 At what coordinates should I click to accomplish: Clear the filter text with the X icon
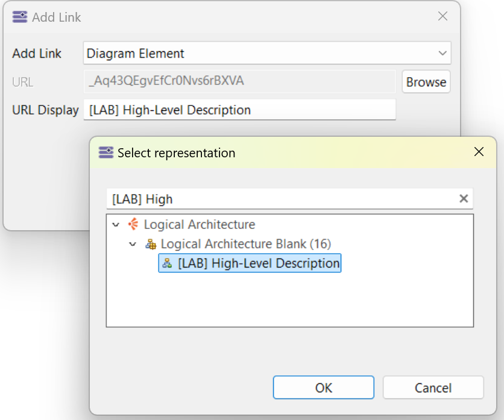[464, 199]
